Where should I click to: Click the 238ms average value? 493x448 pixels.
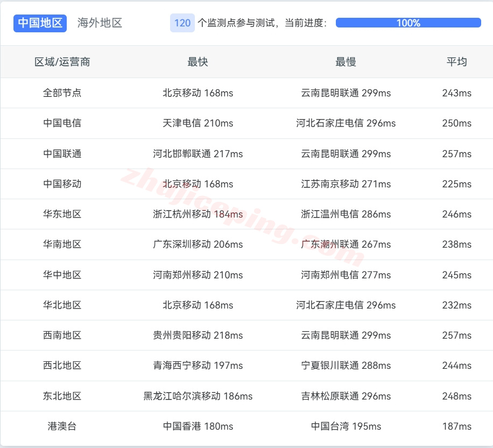coord(456,244)
